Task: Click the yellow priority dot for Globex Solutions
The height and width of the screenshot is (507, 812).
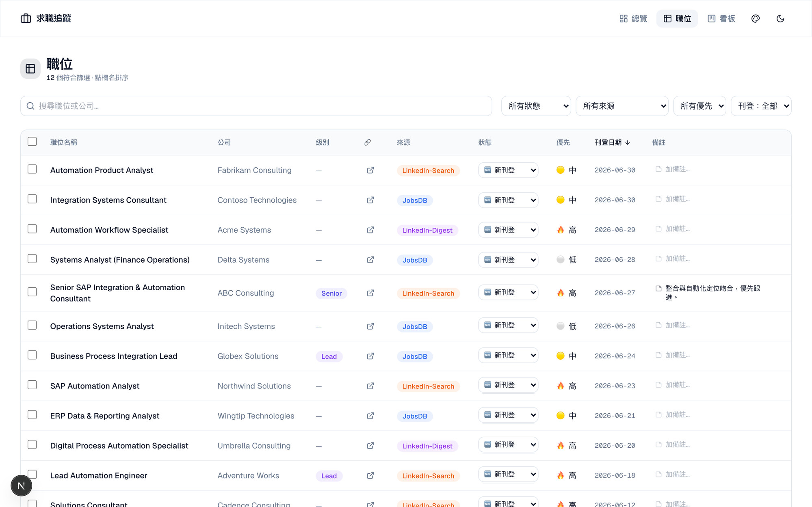Action: click(x=561, y=356)
